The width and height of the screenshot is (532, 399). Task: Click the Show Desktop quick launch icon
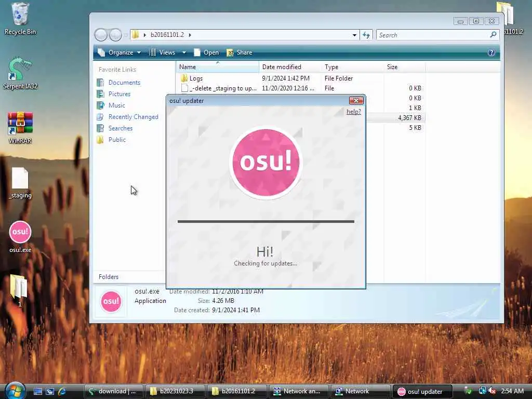tap(37, 391)
